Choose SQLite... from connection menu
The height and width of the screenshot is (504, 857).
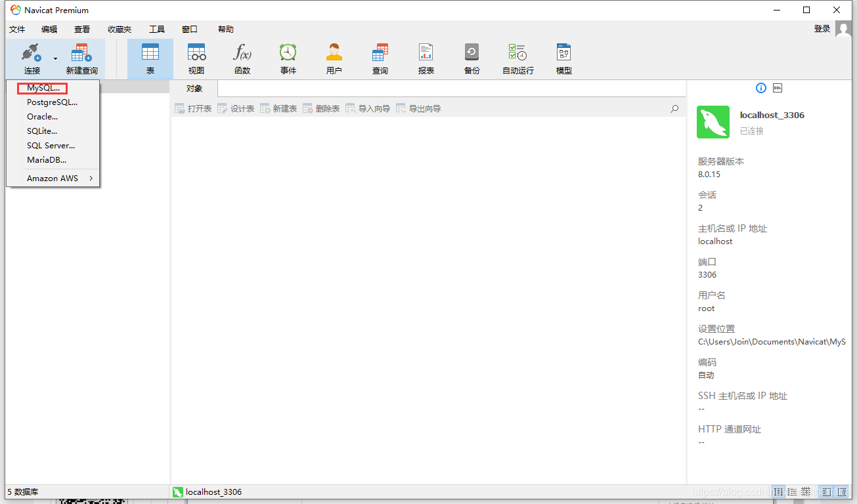point(53,131)
